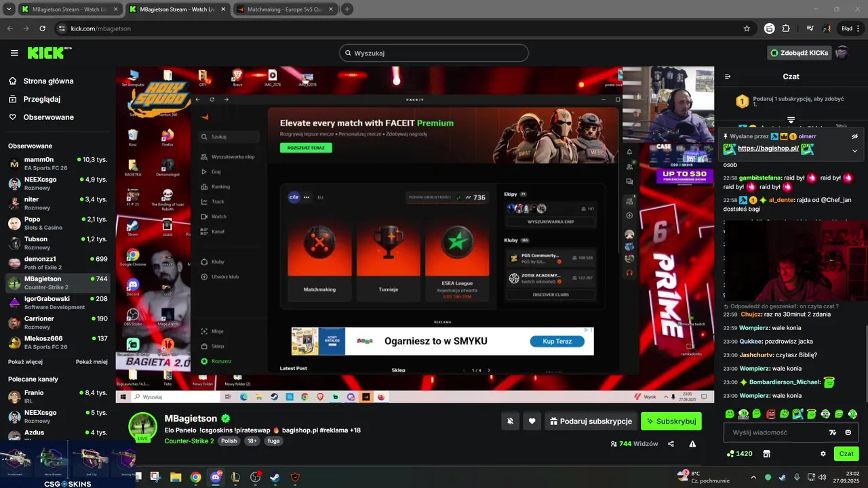Click the Polish tag

(x=229, y=441)
